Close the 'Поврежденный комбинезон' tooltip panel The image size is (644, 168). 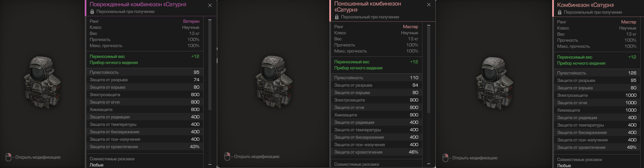tap(210, 5)
